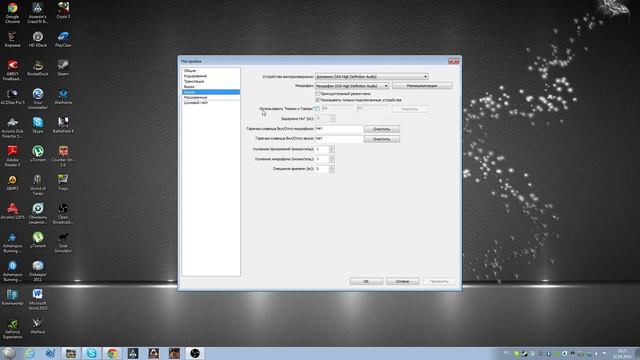The image size is (640, 360).
Task: Select the Видео settings category
Action: (211, 87)
